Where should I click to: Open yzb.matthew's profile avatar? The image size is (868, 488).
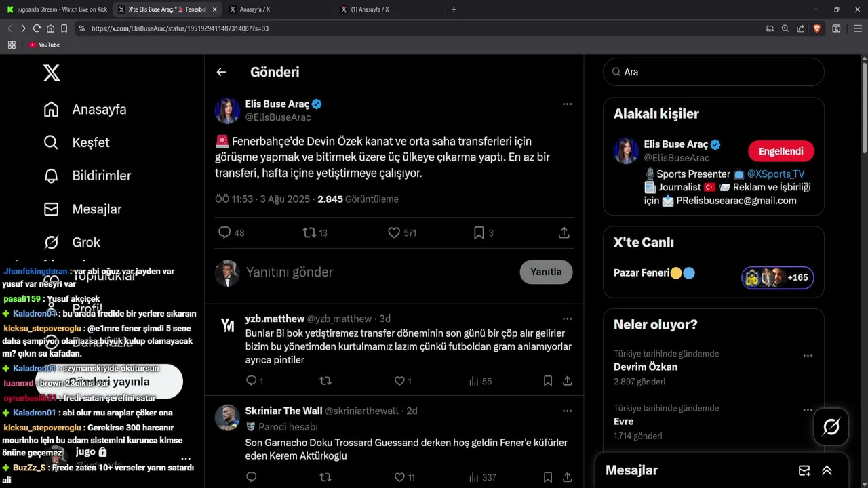point(227,326)
